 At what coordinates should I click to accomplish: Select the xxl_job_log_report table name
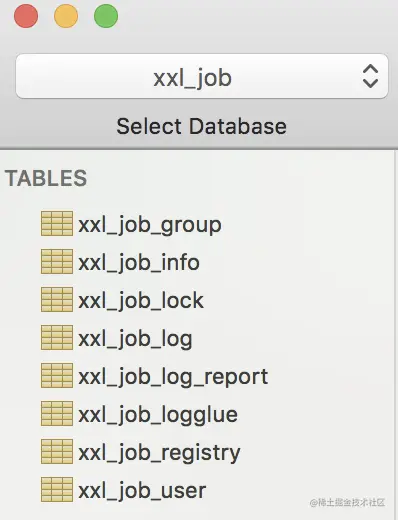[x=173, y=378]
